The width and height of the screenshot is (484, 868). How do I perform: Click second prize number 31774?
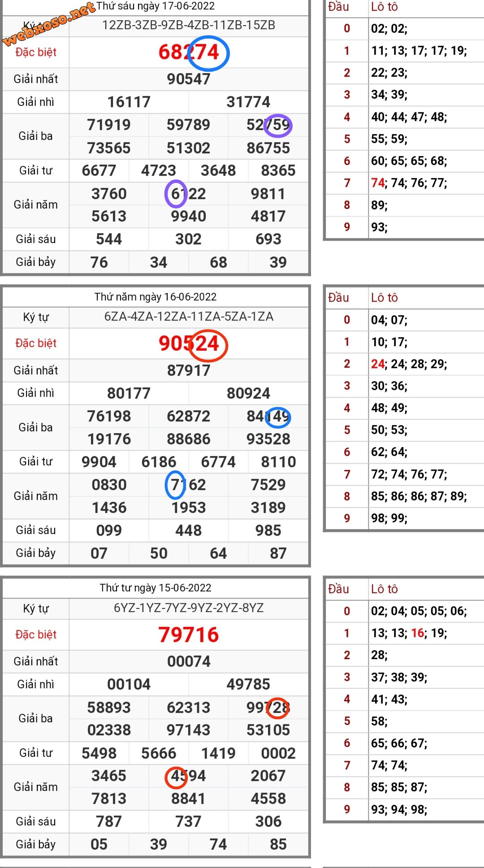(x=248, y=102)
